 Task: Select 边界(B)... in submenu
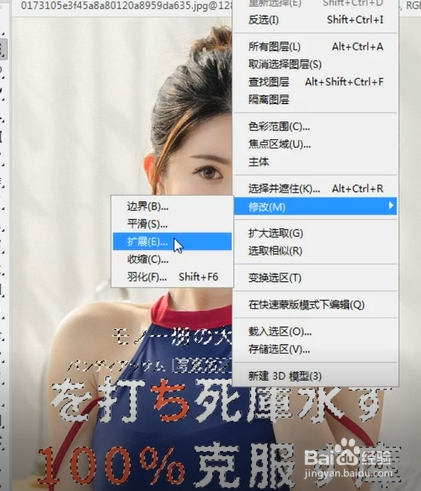coord(172,207)
